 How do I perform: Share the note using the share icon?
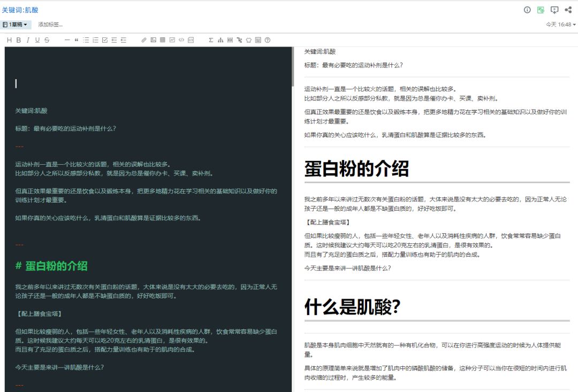(x=568, y=10)
